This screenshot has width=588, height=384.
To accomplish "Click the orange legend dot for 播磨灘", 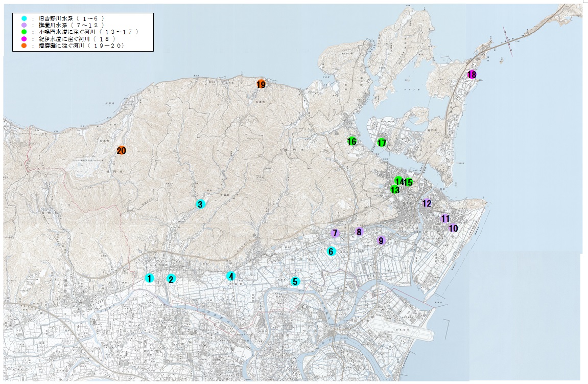I will (x=24, y=46).
